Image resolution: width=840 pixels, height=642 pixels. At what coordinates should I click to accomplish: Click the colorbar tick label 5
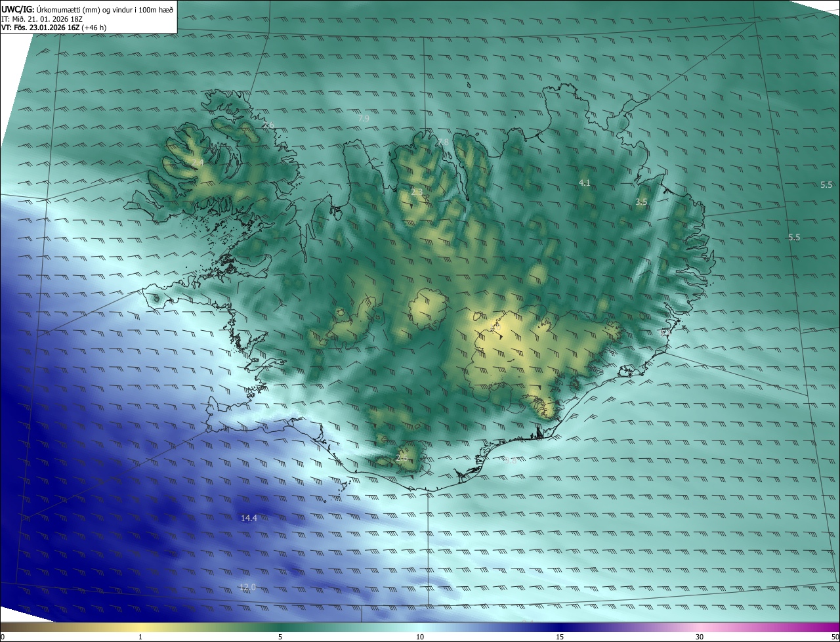(280, 637)
